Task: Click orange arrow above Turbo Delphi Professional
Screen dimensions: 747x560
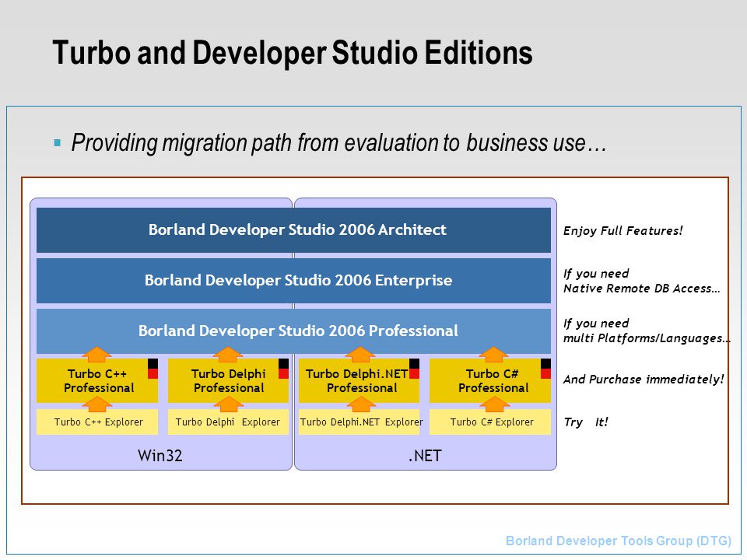Action: [x=228, y=355]
